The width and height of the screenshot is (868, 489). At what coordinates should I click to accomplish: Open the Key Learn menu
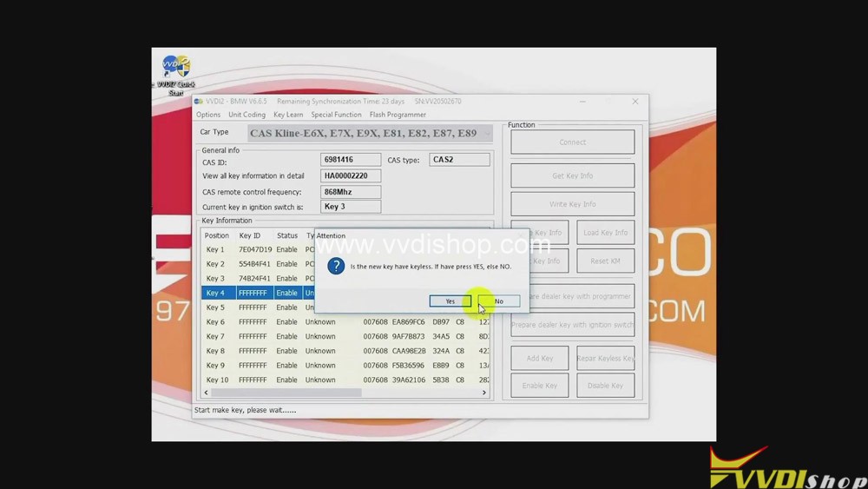coord(288,115)
